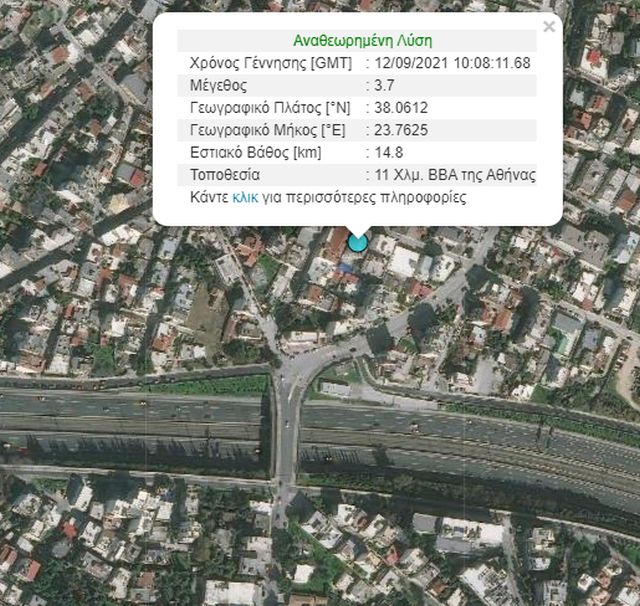Click the focal depth value 14.8
Viewport: 640px width, 606px height.
click(x=389, y=153)
